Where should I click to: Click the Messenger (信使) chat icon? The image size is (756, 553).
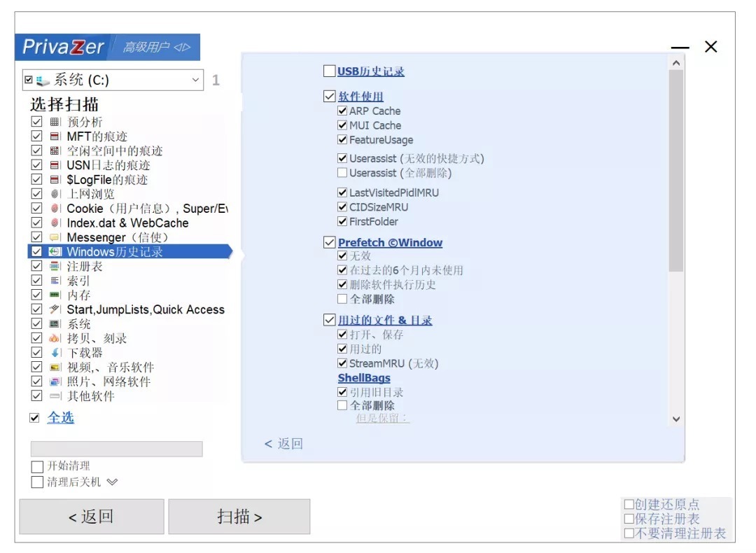point(55,237)
